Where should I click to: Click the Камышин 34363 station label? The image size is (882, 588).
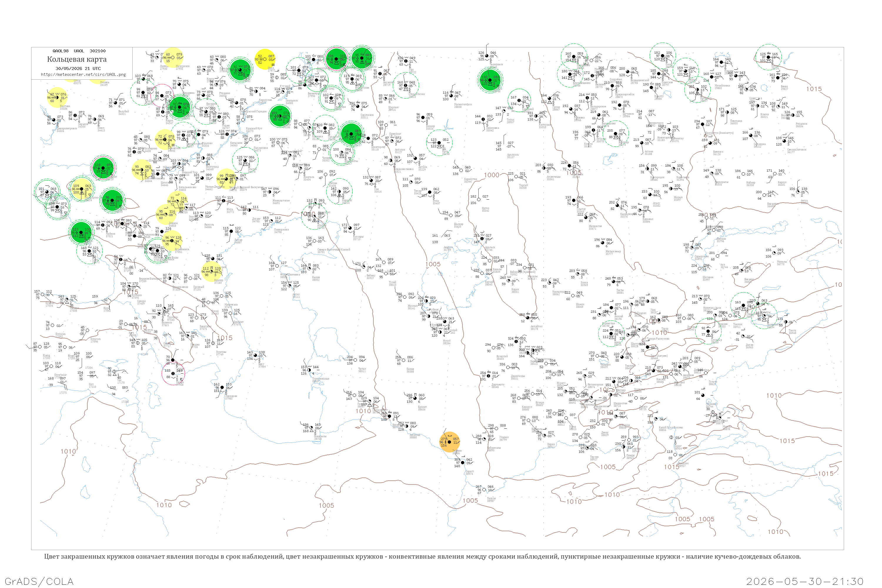[x=236, y=144]
